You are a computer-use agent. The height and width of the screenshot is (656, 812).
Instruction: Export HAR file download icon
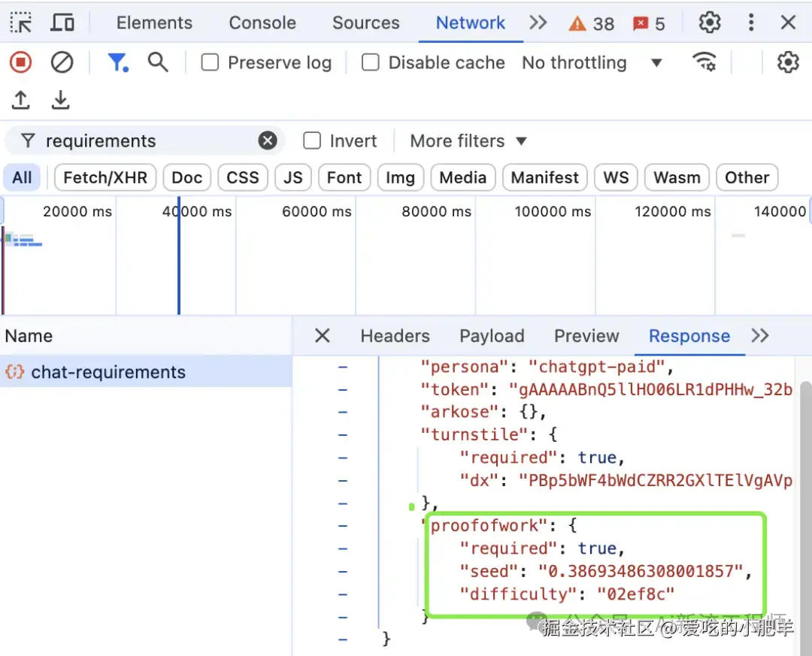coord(61,100)
